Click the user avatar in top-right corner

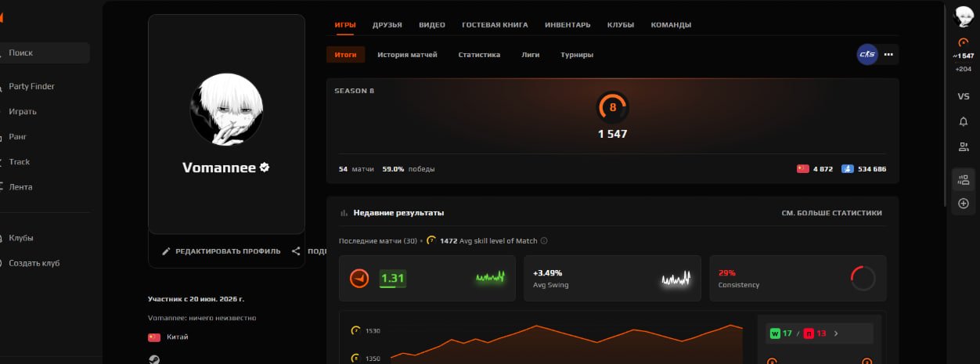[964, 16]
